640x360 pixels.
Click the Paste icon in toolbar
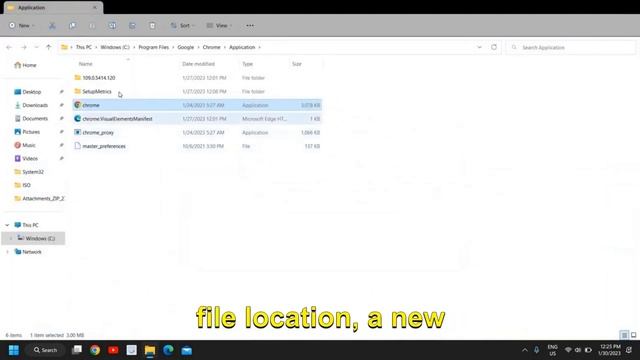(92, 26)
